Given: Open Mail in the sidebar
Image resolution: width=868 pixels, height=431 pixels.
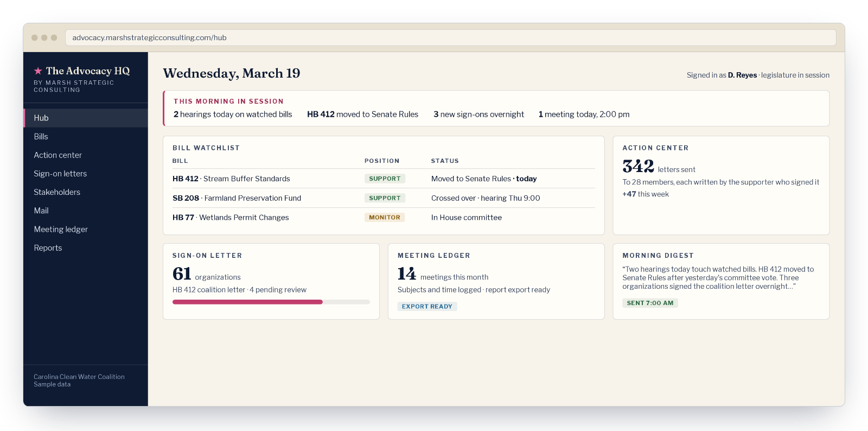Looking at the screenshot, I should [x=86, y=211].
